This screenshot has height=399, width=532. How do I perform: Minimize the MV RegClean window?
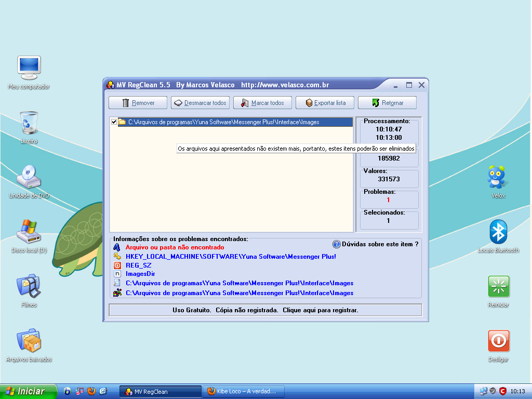[x=395, y=85]
